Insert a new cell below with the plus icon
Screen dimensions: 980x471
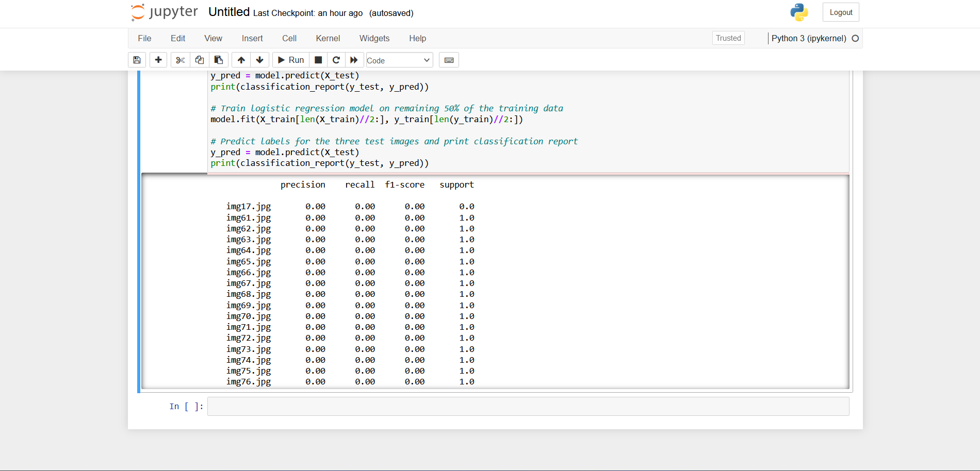tap(158, 60)
